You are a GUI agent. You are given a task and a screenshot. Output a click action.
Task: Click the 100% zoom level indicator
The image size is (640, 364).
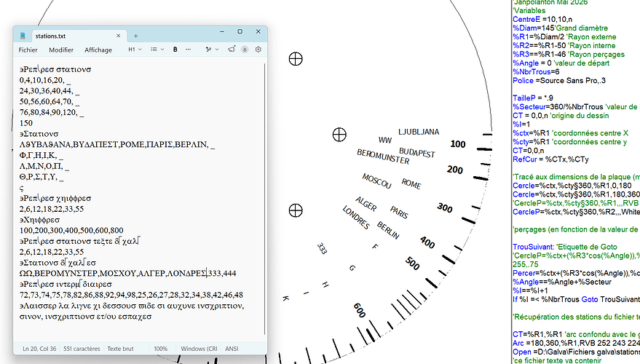160,349
